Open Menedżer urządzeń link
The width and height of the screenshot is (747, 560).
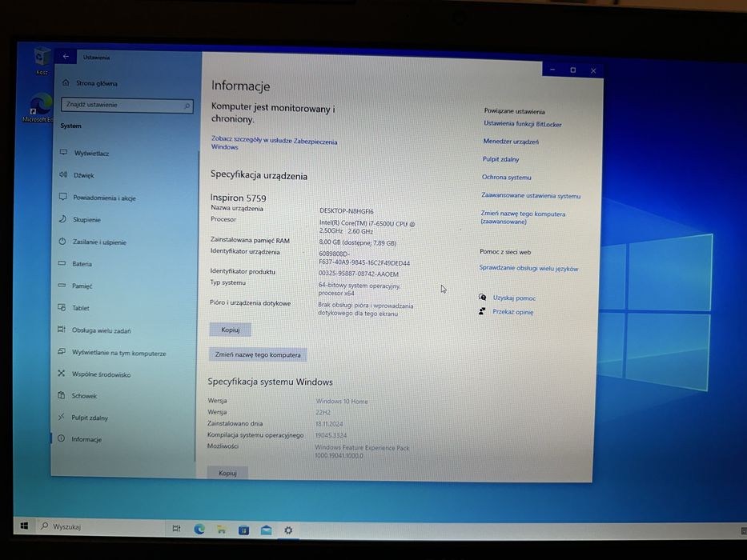(511, 142)
